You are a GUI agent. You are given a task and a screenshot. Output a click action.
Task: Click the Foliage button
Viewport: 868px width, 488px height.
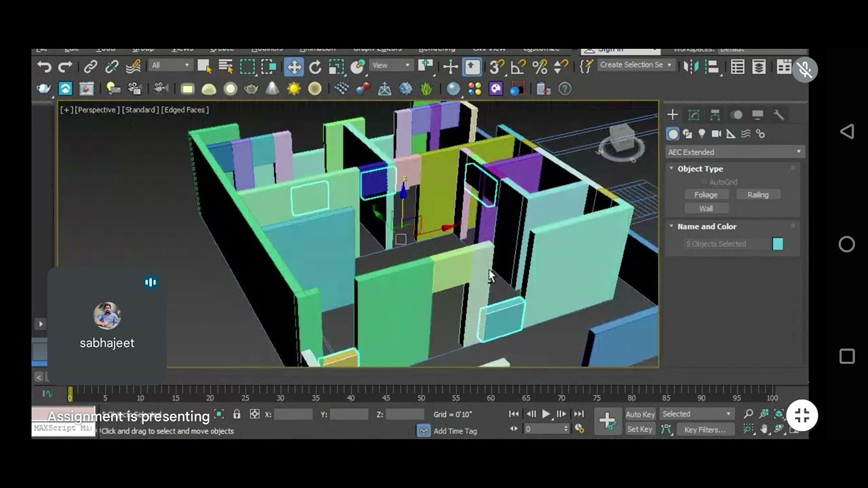point(706,195)
